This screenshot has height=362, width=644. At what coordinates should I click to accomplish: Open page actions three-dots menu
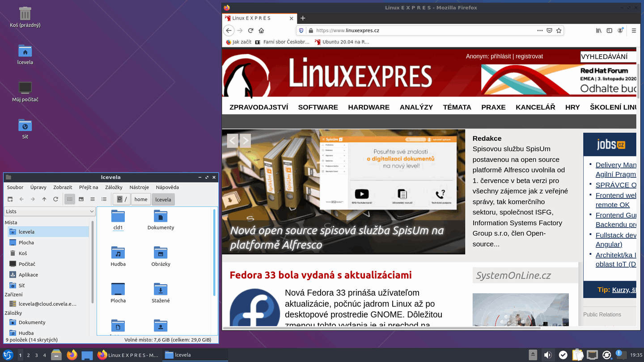[540, 30]
